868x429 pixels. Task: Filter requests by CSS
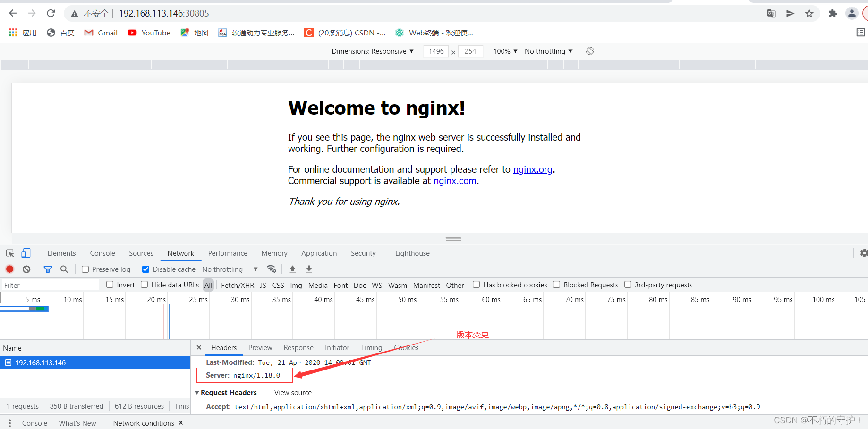(x=278, y=285)
